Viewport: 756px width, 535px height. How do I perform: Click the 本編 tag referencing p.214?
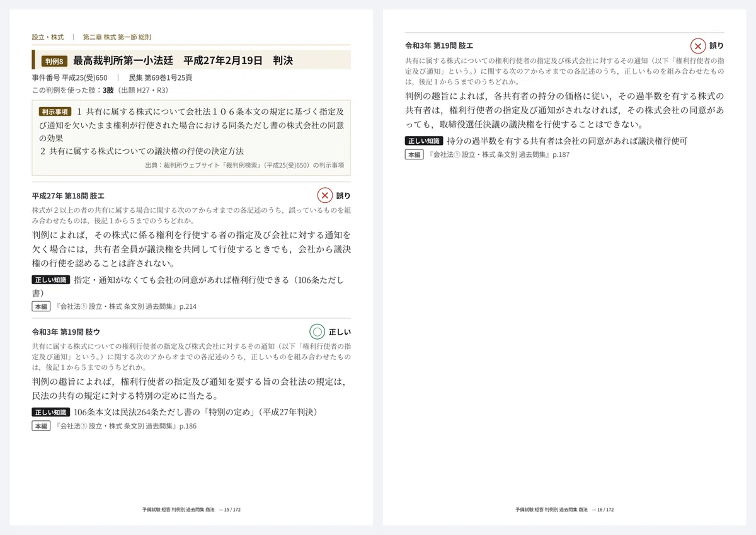[x=41, y=307]
